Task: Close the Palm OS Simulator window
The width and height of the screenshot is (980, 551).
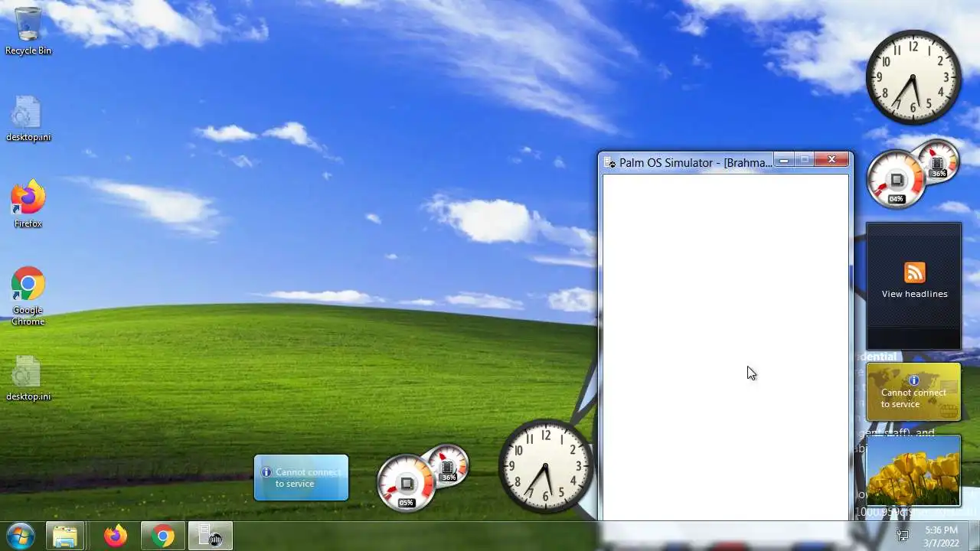Action: 831,160
